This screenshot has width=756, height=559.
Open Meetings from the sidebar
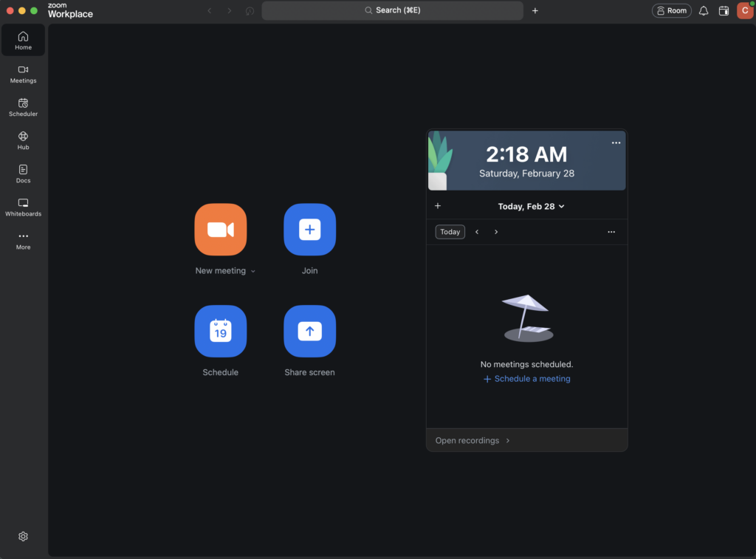[x=23, y=74]
